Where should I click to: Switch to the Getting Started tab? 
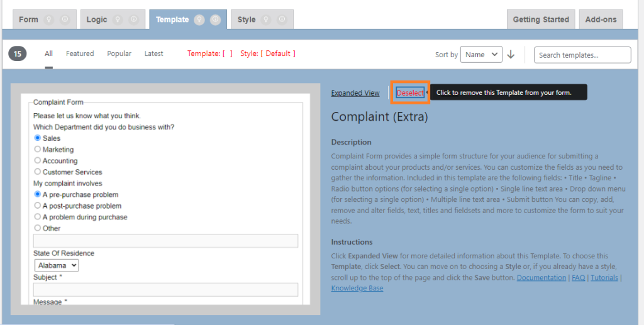[x=540, y=19]
